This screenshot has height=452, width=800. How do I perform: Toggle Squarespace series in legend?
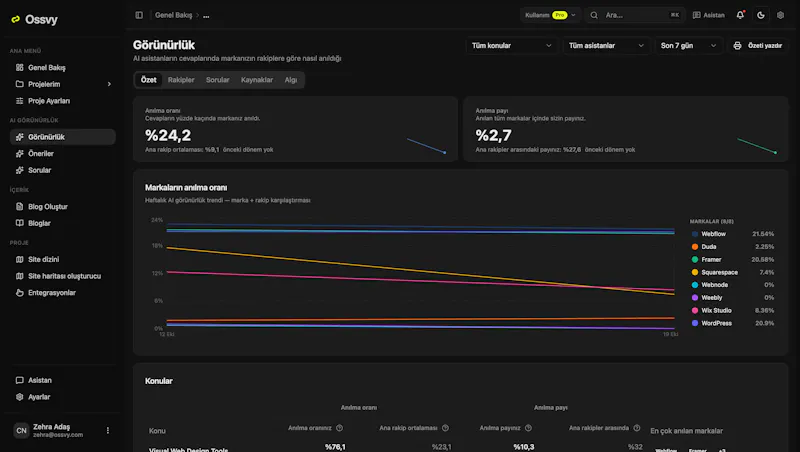[733, 272]
